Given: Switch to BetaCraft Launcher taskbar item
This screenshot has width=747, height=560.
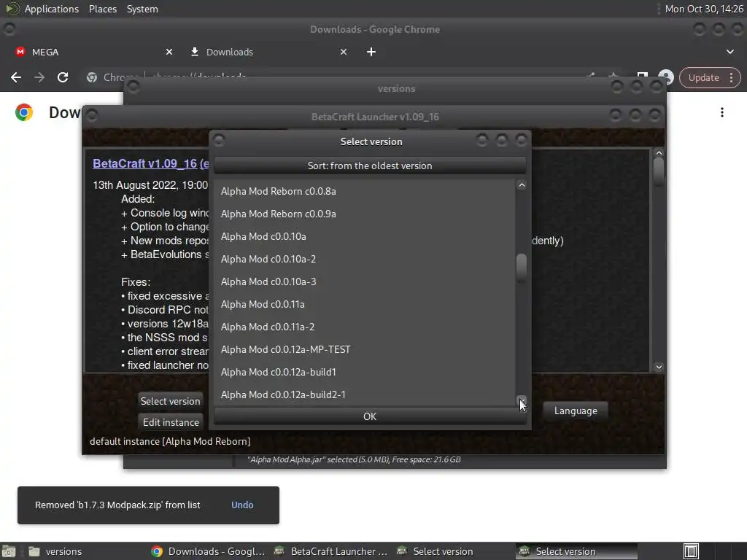Looking at the screenshot, I should (x=331, y=551).
